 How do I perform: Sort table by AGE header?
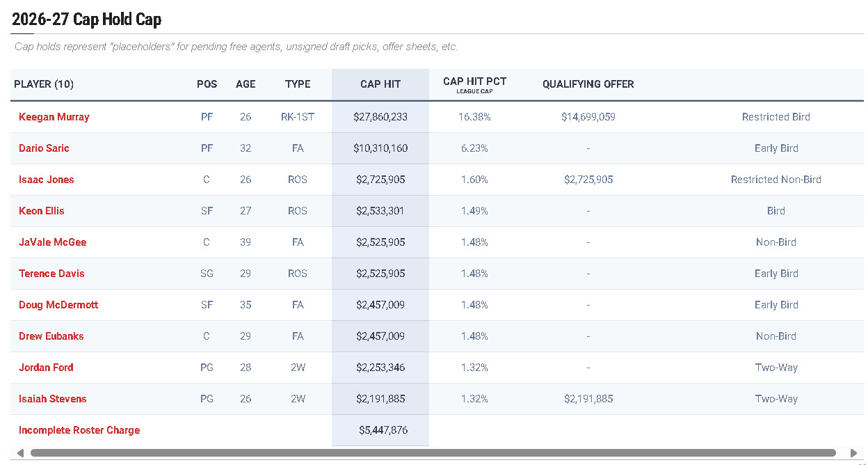tap(246, 84)
